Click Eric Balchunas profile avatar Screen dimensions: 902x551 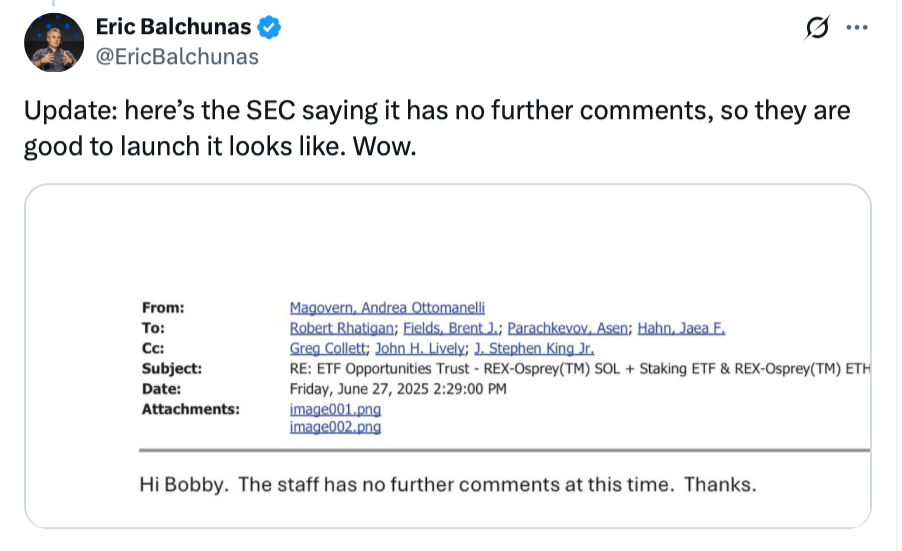coord(53,42)
